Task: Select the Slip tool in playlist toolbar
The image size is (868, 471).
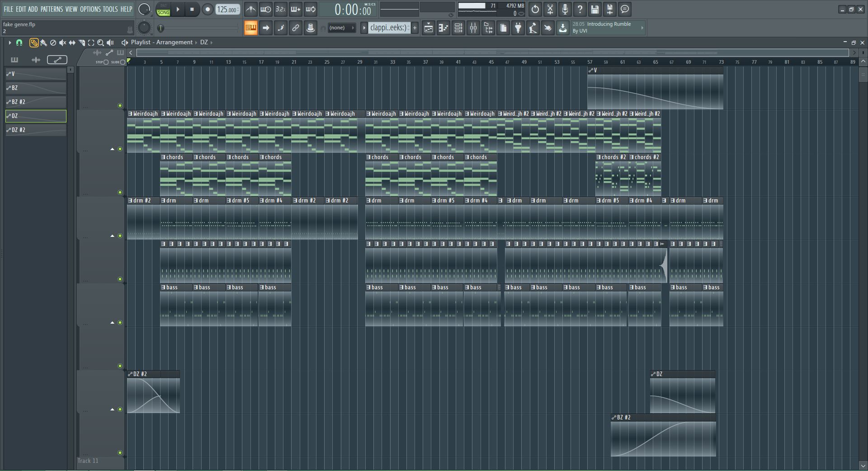Action: tap(72, 42)
